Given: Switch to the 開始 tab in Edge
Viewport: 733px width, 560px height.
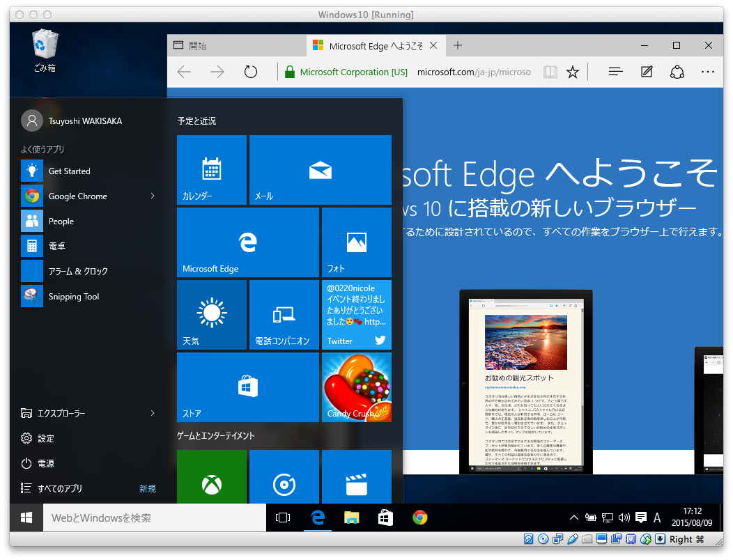Looking at the screenshot, I should pyautogui.click(x=237, y=46).
